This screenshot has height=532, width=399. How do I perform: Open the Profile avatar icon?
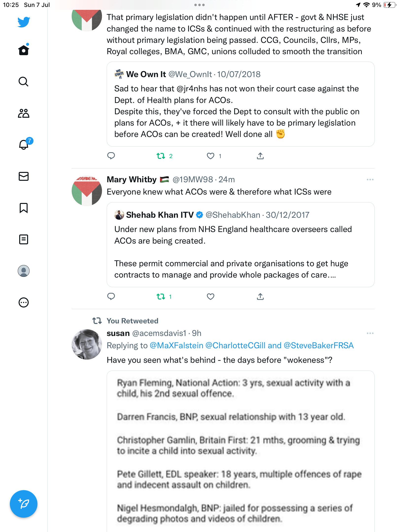tap(24, 271)
